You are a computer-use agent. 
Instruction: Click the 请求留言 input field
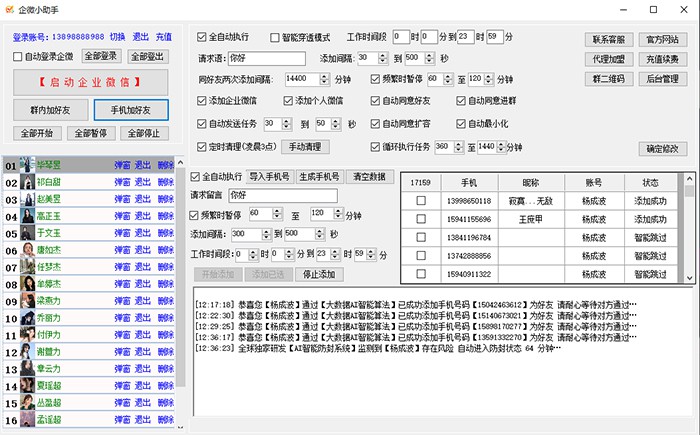[x=283, y=196]
